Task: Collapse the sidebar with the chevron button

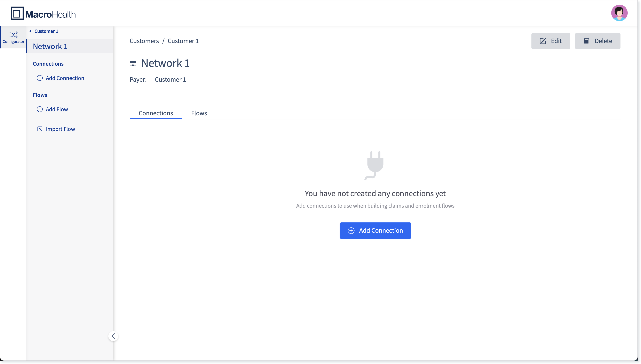Action: click(113, 336)
